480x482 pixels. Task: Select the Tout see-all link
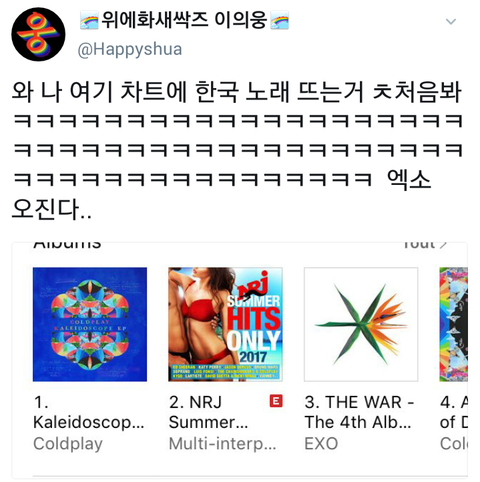(425, 245)
